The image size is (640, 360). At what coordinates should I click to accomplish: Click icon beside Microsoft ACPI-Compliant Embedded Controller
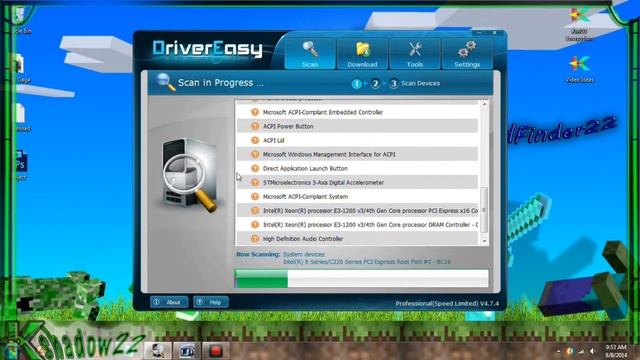click(255, 112)
